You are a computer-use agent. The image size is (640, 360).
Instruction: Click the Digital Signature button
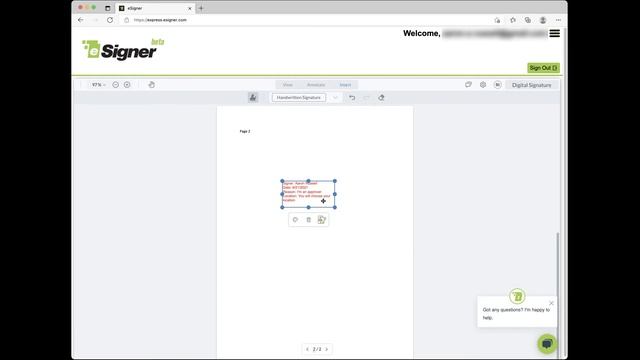click(531, 85)
